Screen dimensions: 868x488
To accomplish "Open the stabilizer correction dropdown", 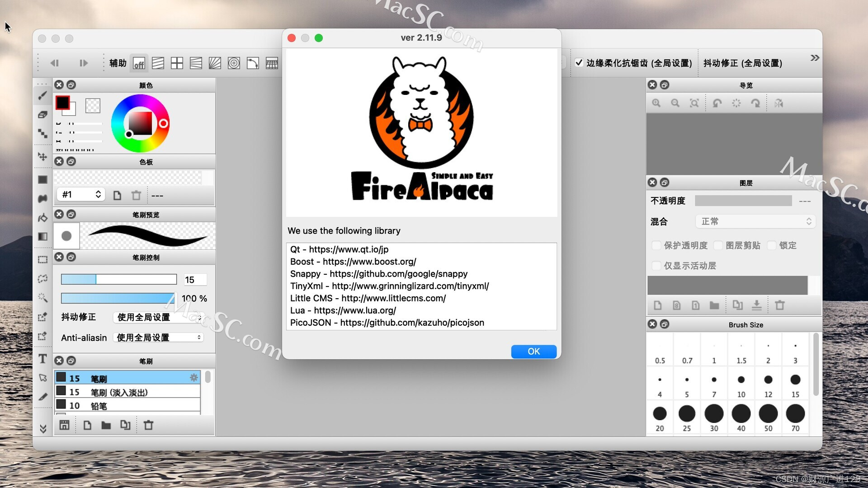I will 158,317.
